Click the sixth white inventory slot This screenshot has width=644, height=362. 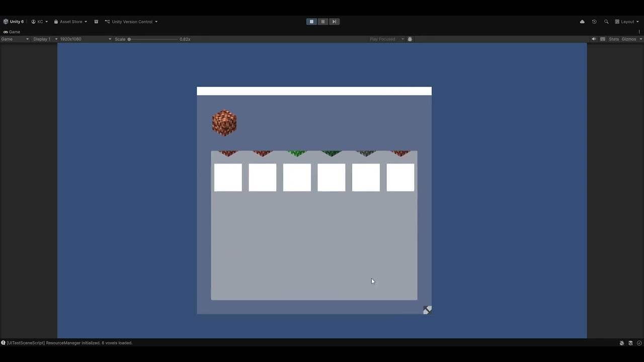coord(400,177)
